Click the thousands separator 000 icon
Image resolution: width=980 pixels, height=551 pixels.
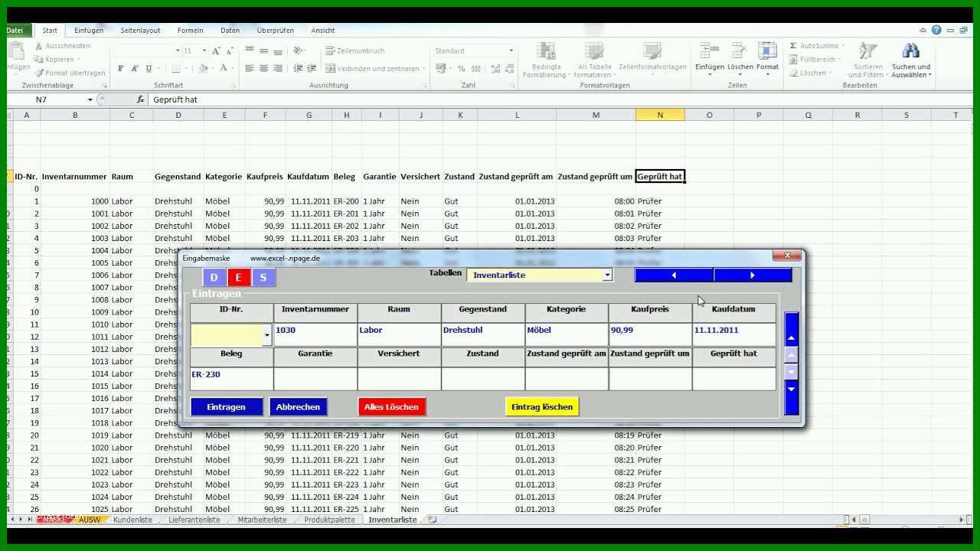coord(475,68)
